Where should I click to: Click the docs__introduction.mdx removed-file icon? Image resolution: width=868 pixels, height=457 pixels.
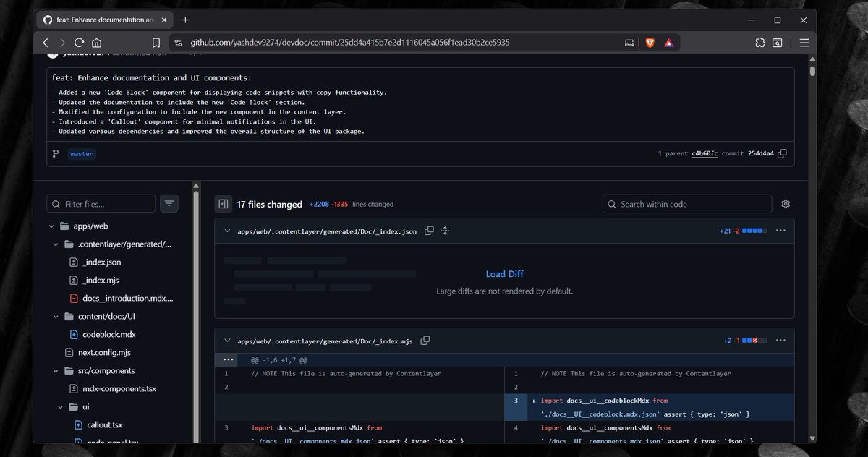pyautogui.click(x=74, y=298)
